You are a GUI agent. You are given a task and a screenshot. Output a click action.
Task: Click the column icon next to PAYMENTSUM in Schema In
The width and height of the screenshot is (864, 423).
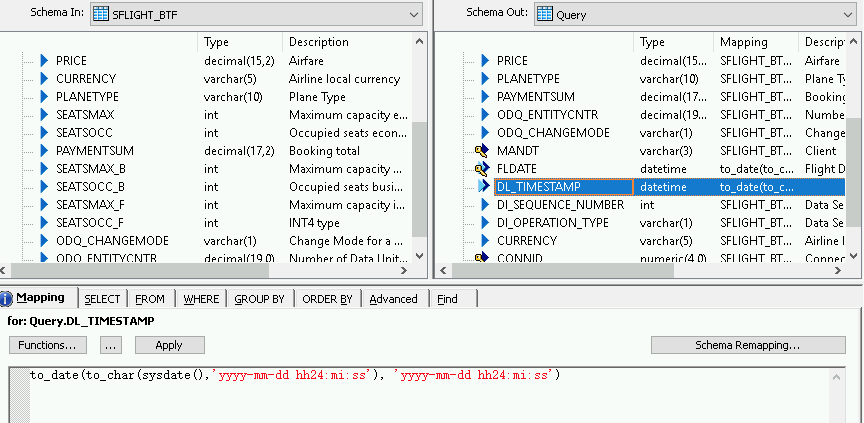coord(43,151)
